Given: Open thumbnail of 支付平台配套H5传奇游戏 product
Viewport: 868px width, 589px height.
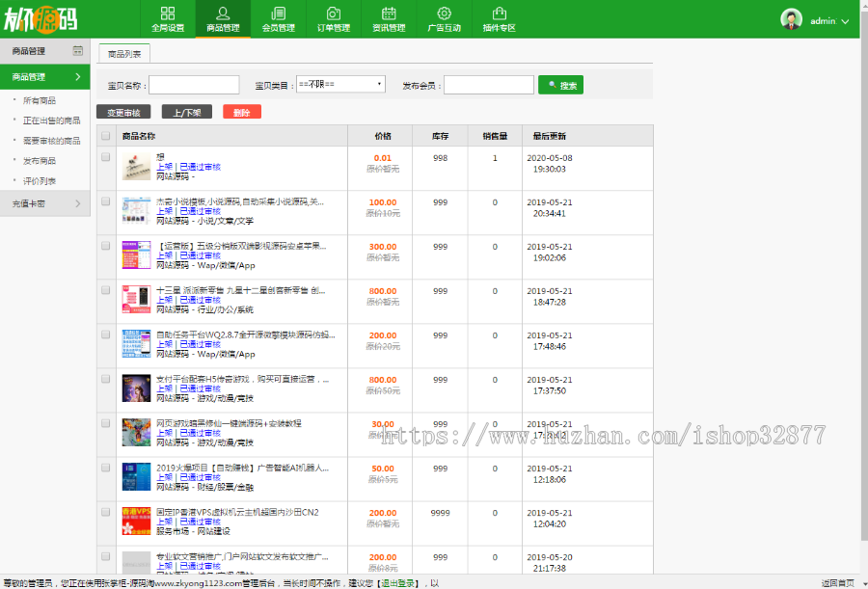Looking at the screenshot, I should coord(136,388).
